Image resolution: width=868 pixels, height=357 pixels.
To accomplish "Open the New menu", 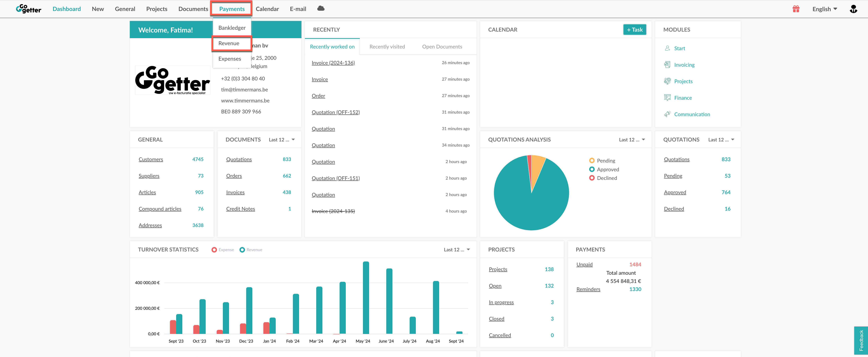I will point(98,9).
